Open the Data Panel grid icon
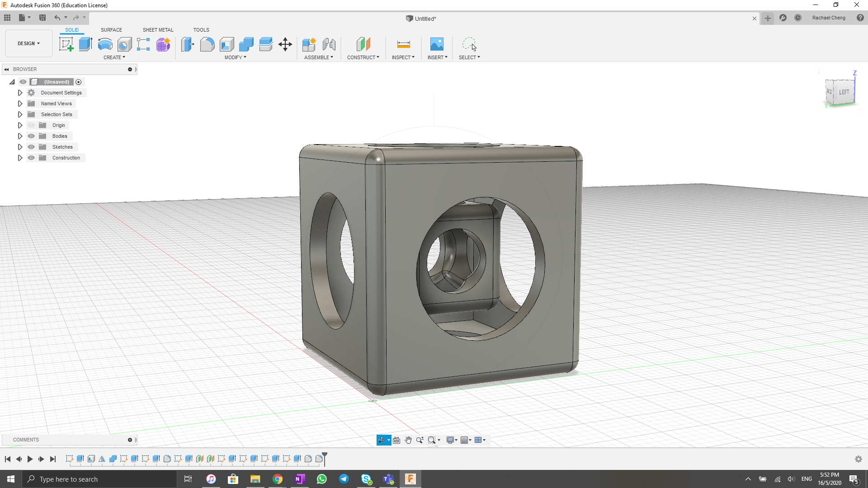This screenshot has width=868, height=488. (7, 18)
